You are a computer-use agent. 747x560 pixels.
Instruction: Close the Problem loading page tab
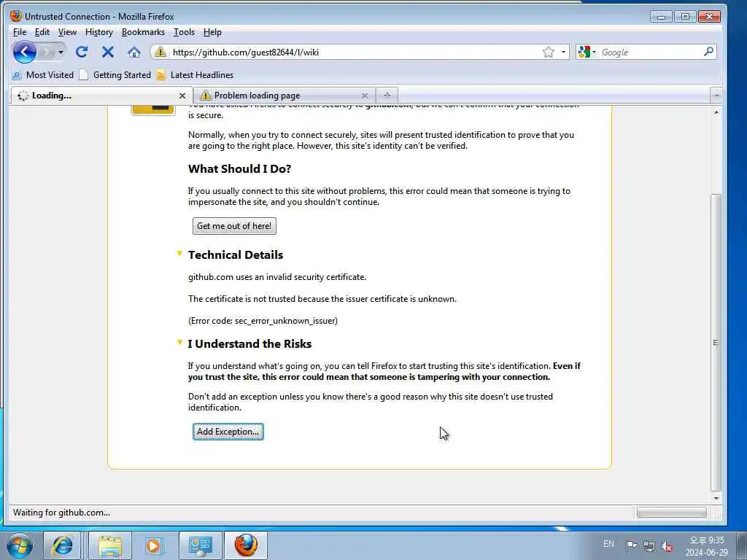365,96
